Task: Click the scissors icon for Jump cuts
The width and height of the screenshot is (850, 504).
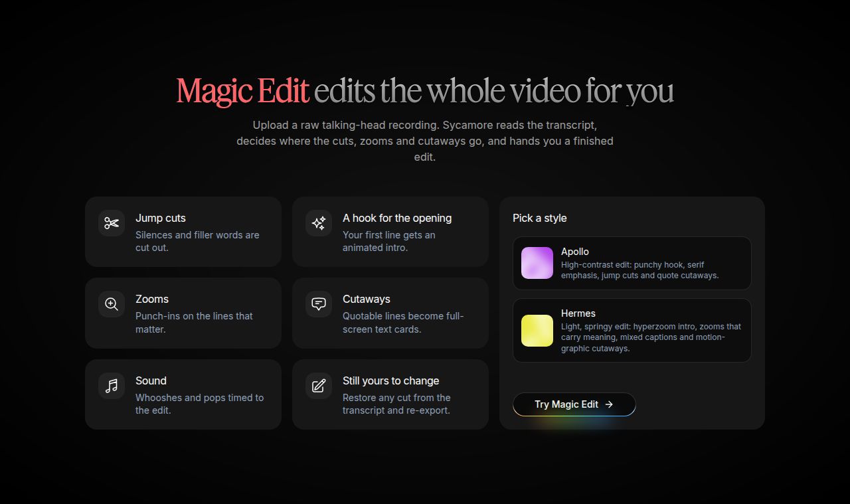Action: [112, 223]
